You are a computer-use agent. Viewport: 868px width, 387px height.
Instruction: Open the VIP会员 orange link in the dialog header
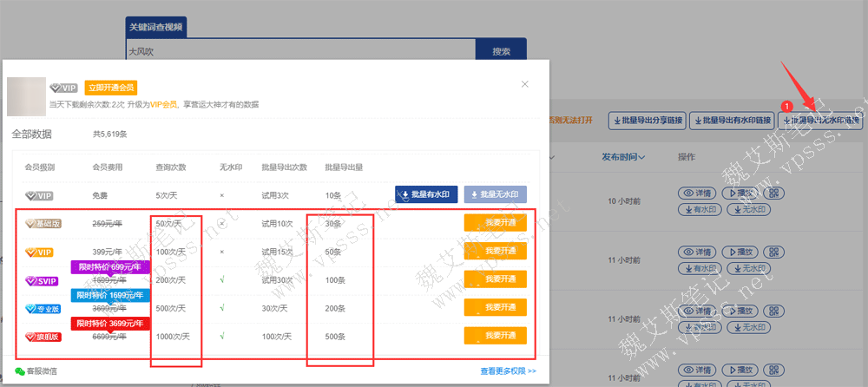click(163, 104)
